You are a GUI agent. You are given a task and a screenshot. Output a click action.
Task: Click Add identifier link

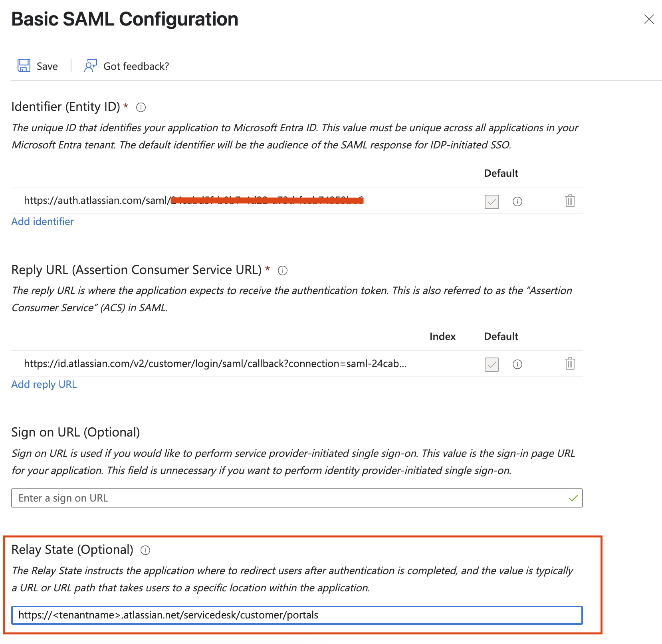42,221
